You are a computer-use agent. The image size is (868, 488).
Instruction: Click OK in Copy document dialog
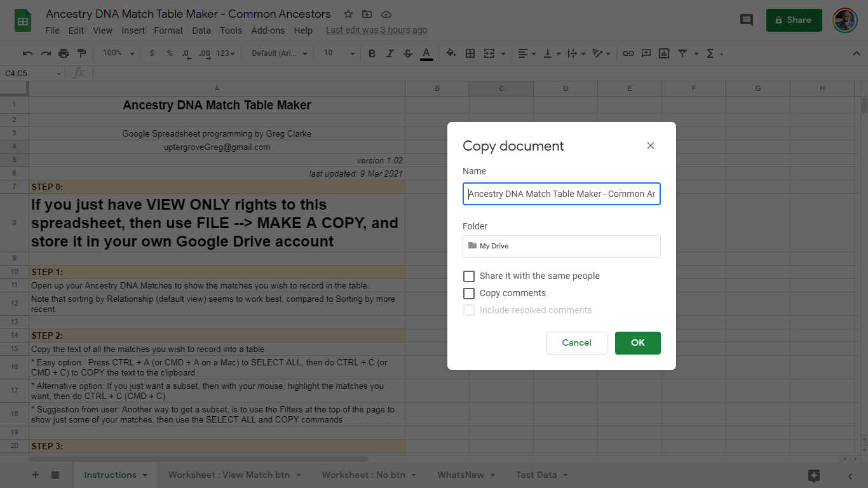tap(638, 342)
